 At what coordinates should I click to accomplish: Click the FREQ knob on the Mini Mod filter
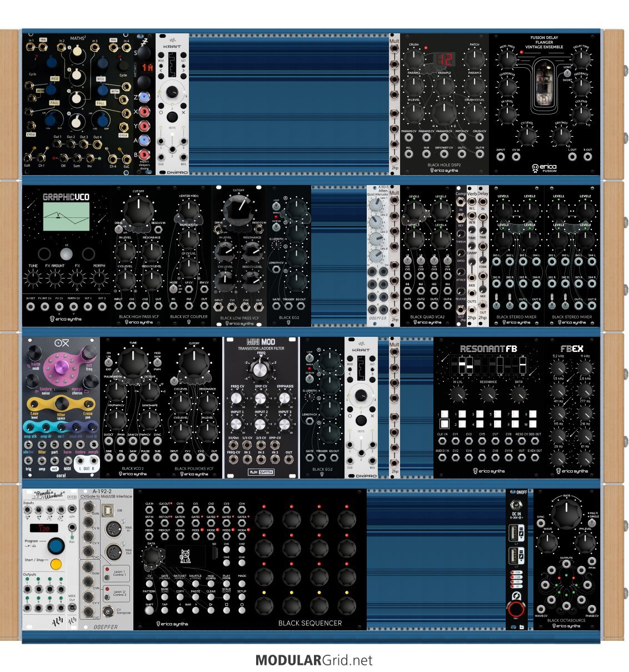tap(261, 369)
